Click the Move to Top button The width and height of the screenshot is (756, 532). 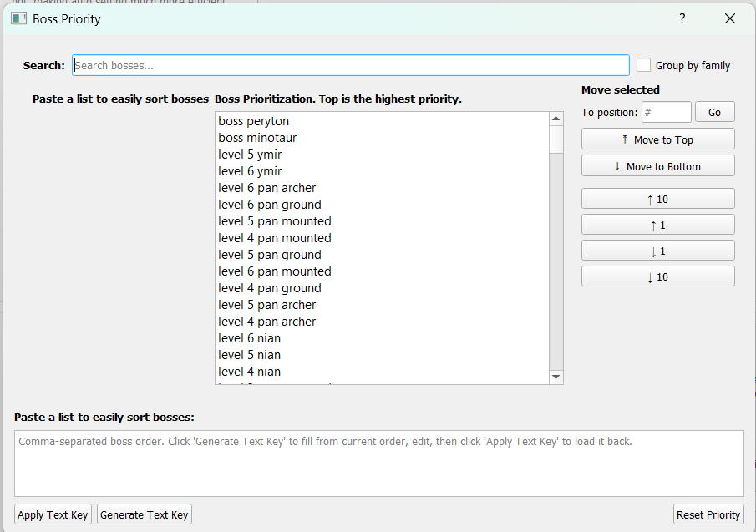(658, 139)
